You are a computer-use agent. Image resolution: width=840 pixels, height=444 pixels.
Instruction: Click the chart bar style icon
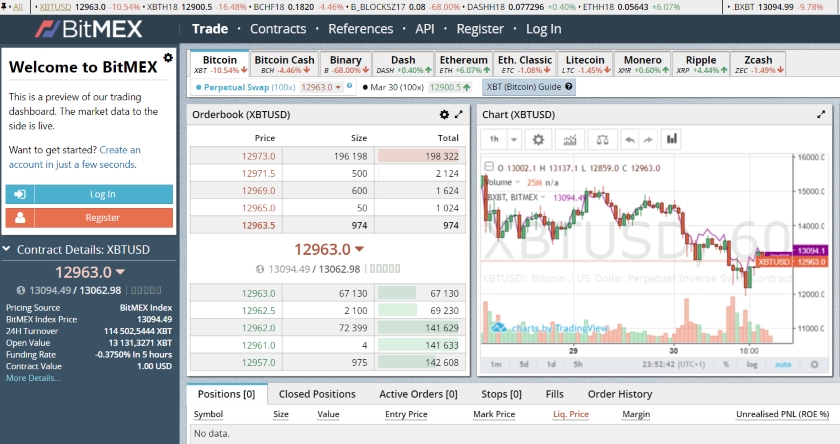pyautogui.click(x=671, y=140)
